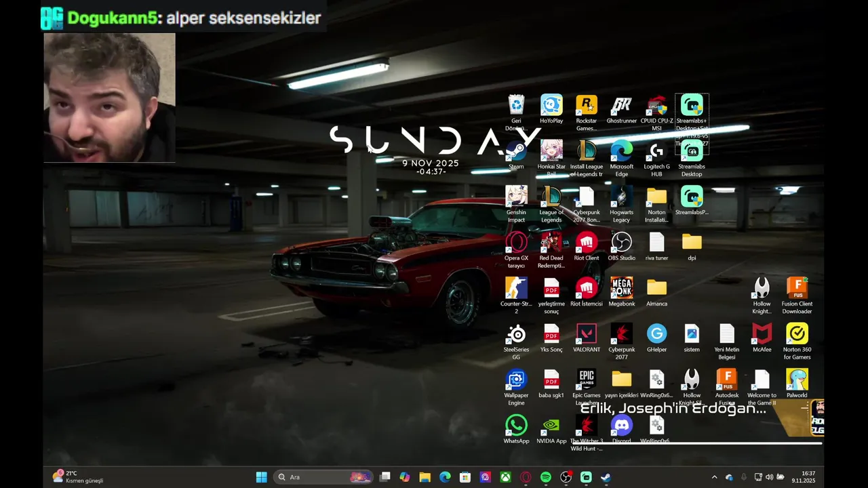Open the Windows Start menu
Image resolution: width=868 pixels, height=488 pixels.
point(261,477)
